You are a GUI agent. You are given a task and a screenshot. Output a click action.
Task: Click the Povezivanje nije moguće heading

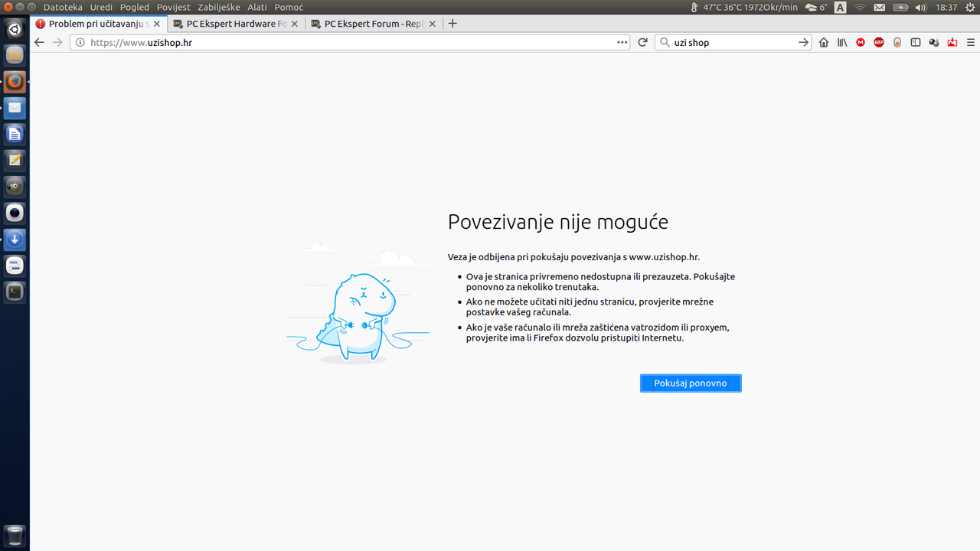tap(558, 222)
